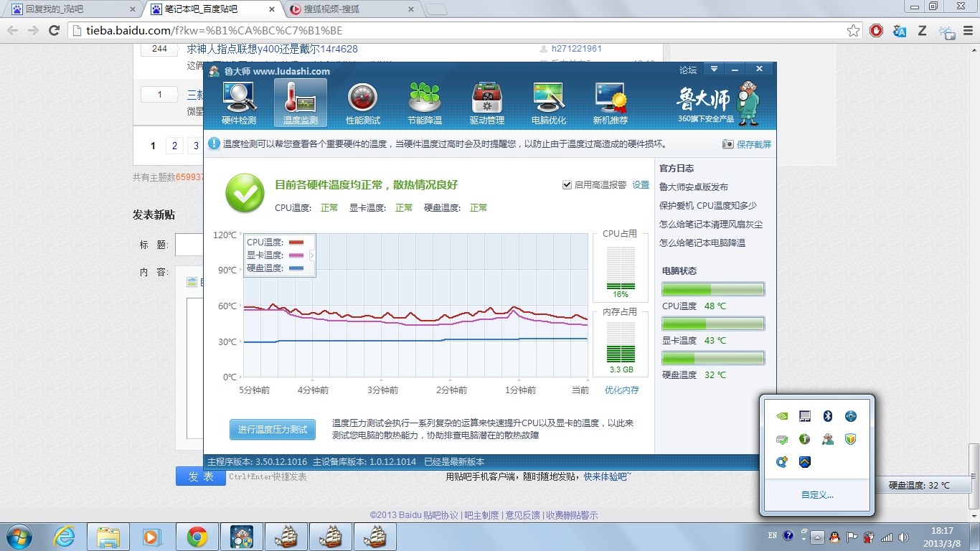Click the safely remove hardware tray icon
Screen dimensions: 980x551
(x=782, y=439)
